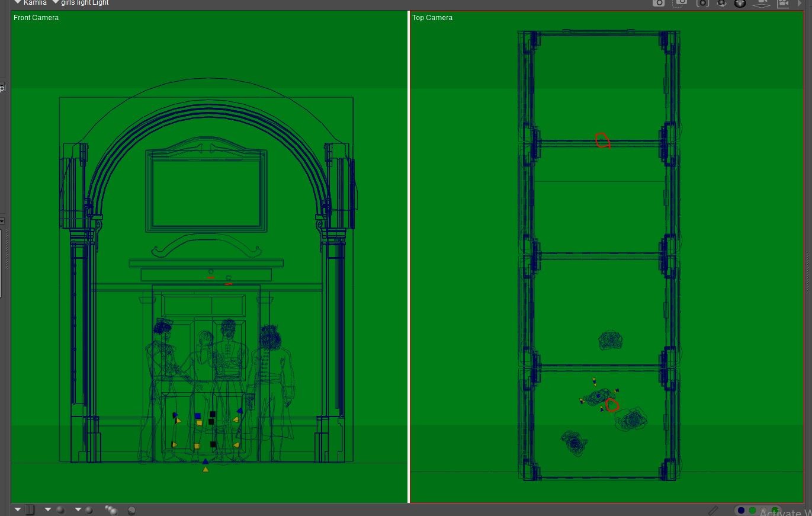812x516 pixels.
Task: Click the navy color dot
Action: click(741, 510)
